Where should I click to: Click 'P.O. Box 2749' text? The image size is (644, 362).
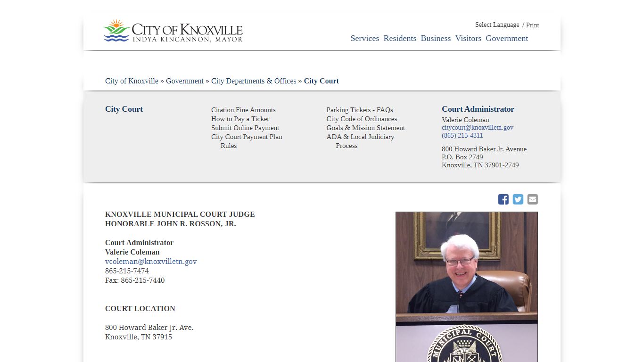click(x=462, y=157)
